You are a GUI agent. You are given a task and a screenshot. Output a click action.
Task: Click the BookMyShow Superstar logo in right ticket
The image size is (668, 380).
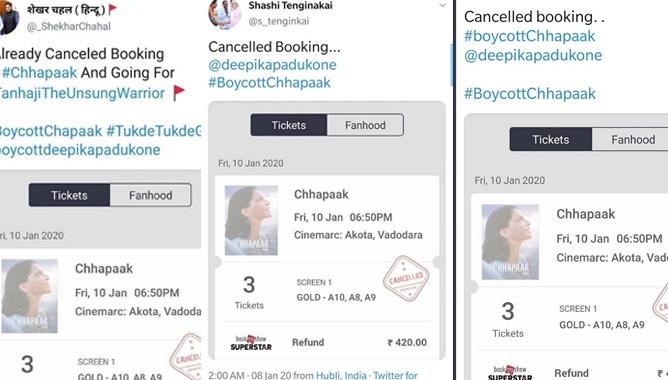click(510, 373)
